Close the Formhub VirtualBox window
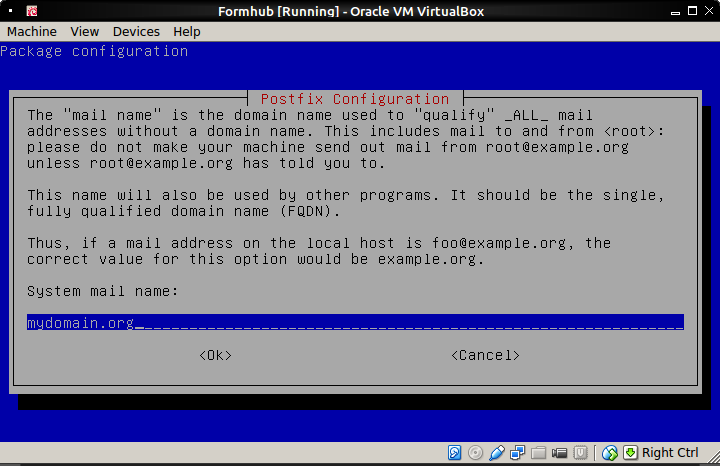 [x=709, y=11]
